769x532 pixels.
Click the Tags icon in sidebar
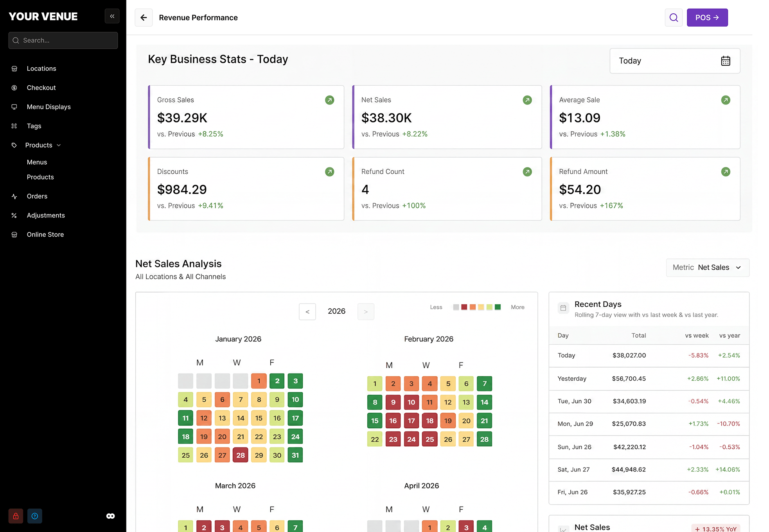(14, 126)
